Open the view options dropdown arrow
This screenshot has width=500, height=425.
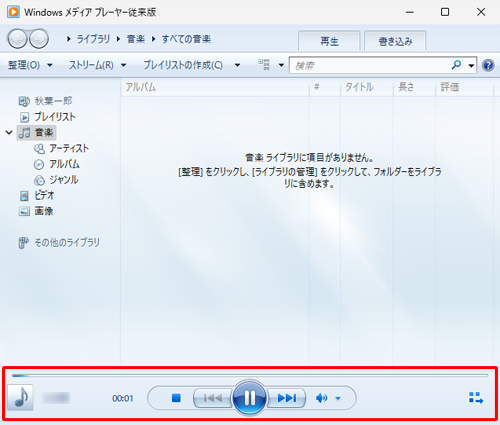pyautogui.click(x=281, y=65)
